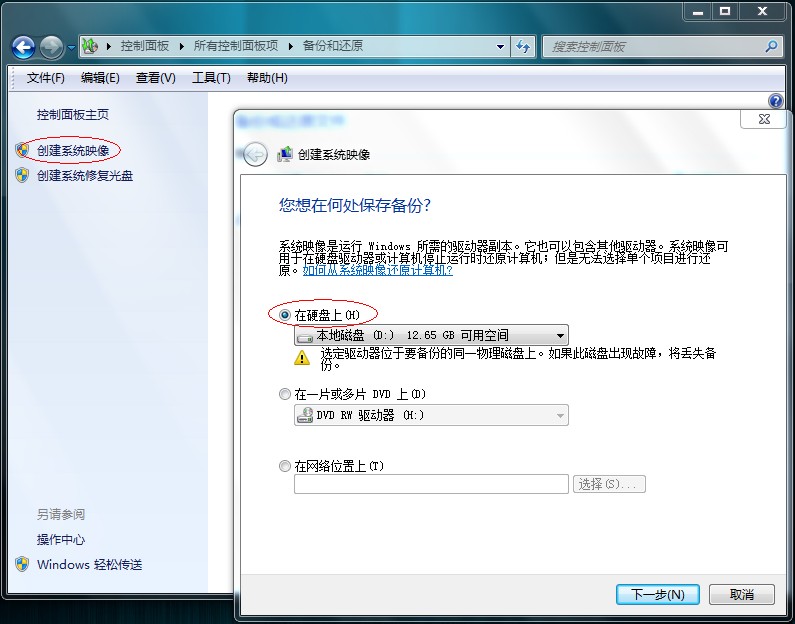Click 创建系统映像 sidebar link

(x=73, y=150)
